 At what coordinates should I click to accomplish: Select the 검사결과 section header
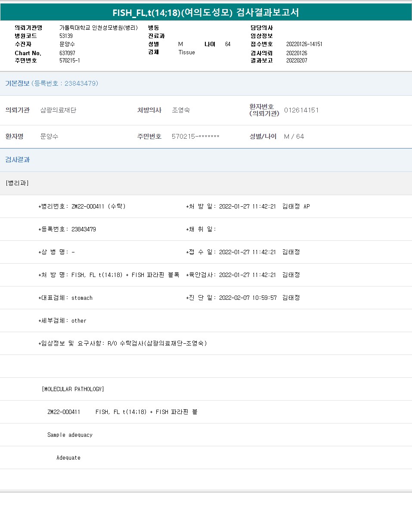coord(18,159)
